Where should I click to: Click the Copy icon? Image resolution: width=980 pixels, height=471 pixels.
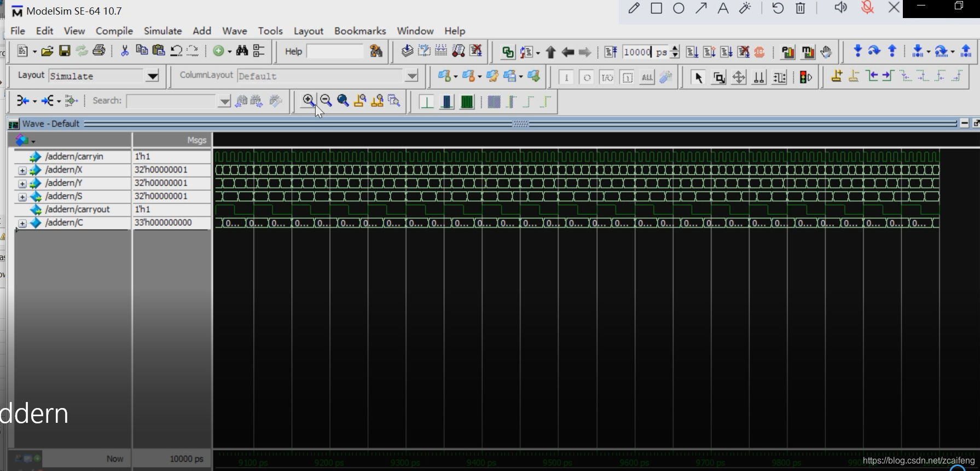142,50
